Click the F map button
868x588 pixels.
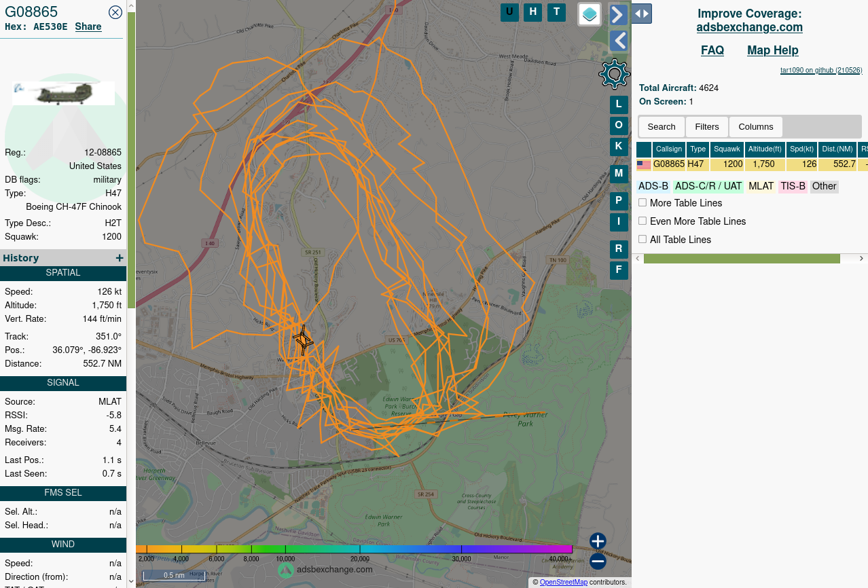[619, 270]
